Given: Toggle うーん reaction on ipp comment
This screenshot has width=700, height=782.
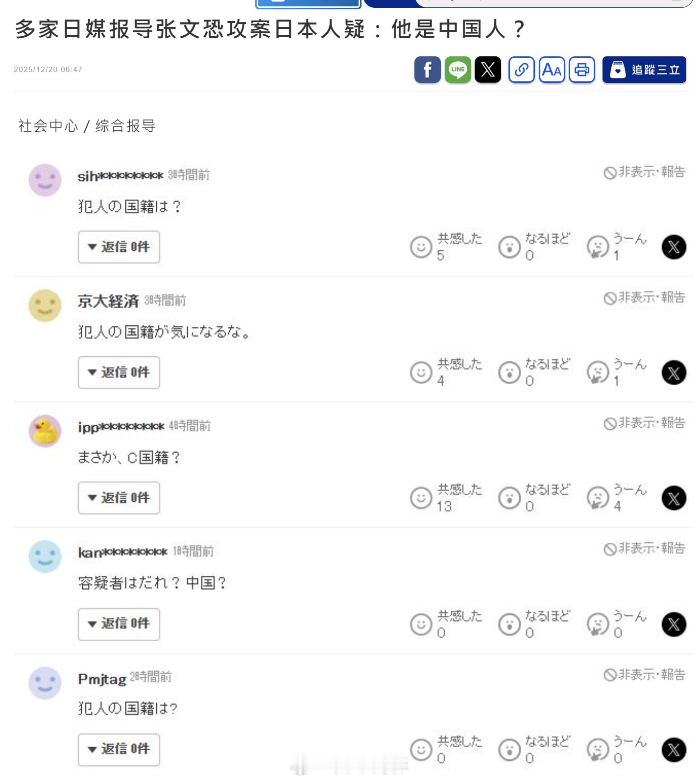Looking at the screenshot, I should (x=616, y=497).
